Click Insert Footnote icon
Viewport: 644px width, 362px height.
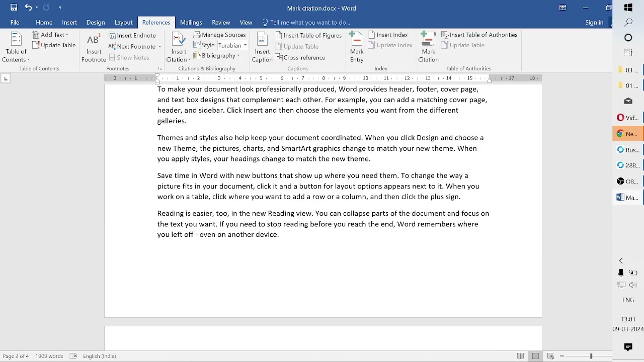coord(94,47)
